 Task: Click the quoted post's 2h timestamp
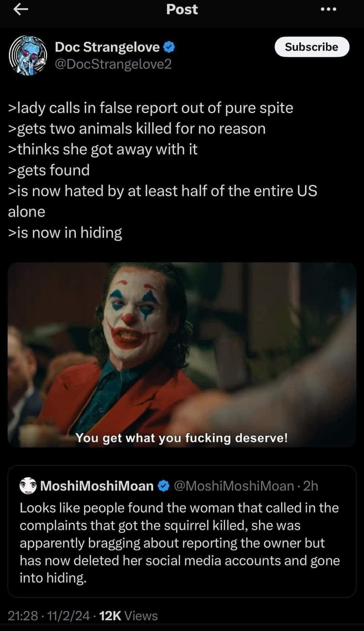point(310,486)
